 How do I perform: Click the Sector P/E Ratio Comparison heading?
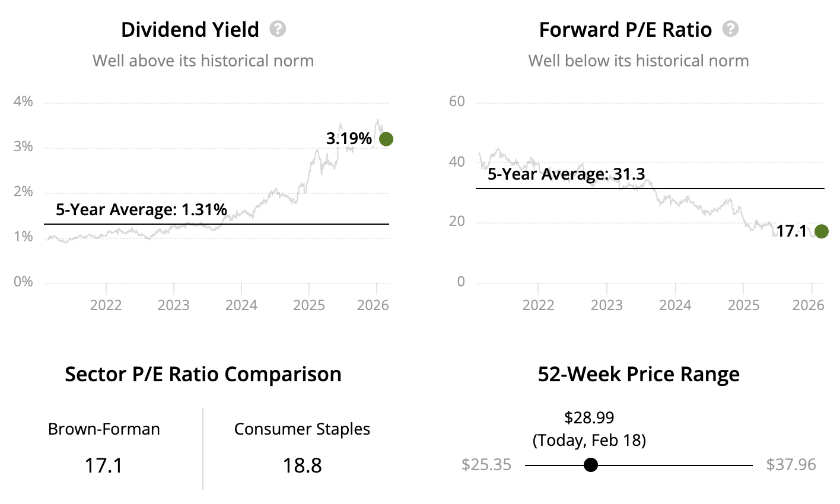[x=203, y=375]
